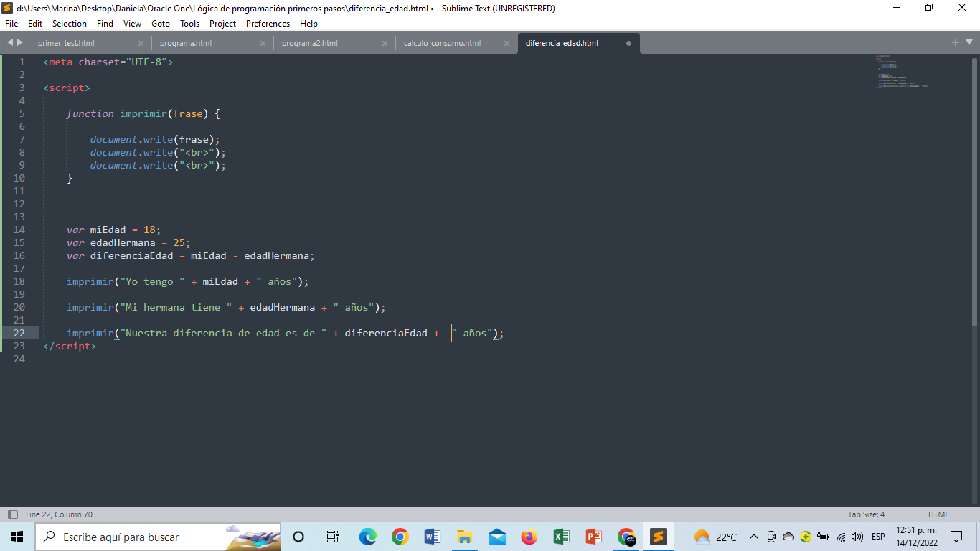The image size is (980, 551).
Task: Click line number 14 in the gutter
Action: [x=19, y=230]
